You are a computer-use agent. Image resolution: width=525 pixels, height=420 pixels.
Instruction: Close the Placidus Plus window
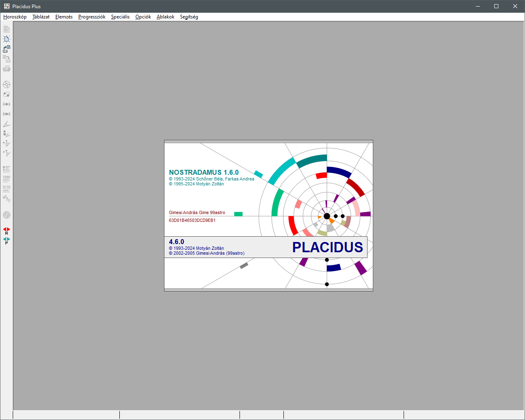pyautogui.click(x=515, y=6)
